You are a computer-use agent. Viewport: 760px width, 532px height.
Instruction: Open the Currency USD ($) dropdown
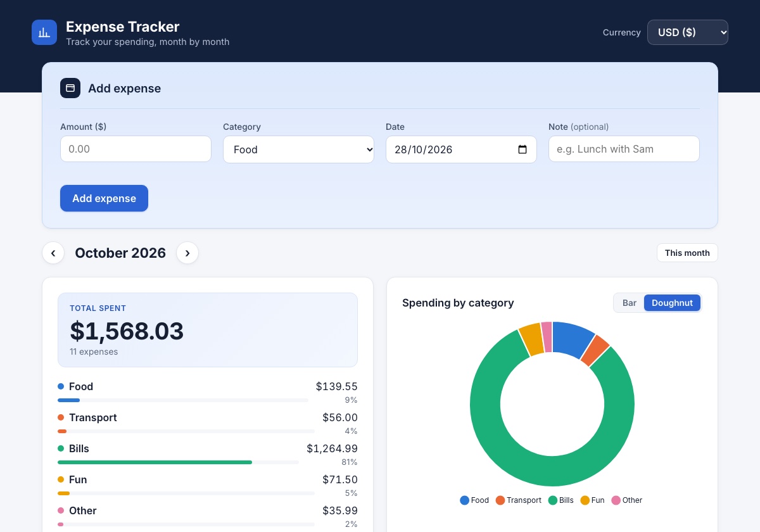point(688,32)
